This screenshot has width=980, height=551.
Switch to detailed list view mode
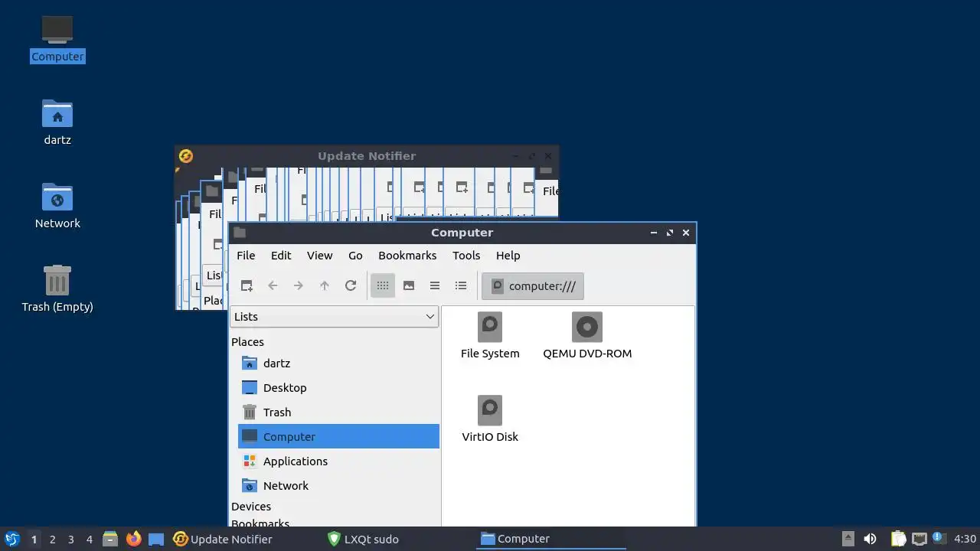461,285
